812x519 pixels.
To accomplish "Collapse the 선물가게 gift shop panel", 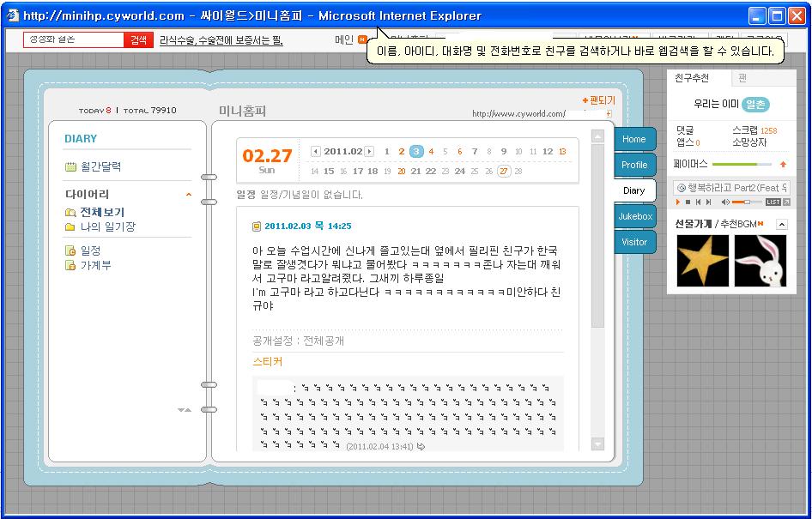I will tap(783, 224).
